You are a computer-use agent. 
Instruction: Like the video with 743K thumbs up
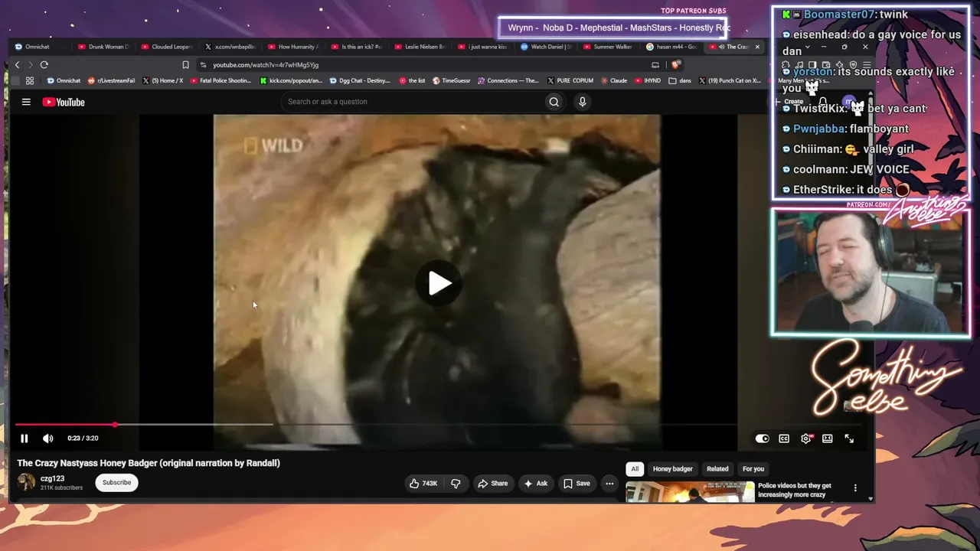pos(423,484)
